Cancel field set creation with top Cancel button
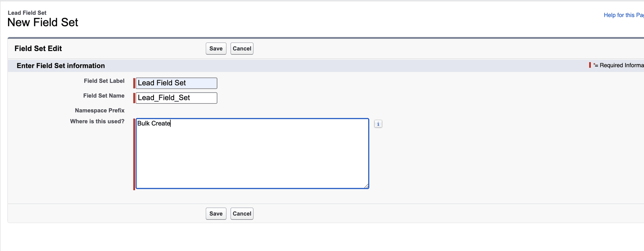Viewport: 644px width, 251px height. pos(241,48)
